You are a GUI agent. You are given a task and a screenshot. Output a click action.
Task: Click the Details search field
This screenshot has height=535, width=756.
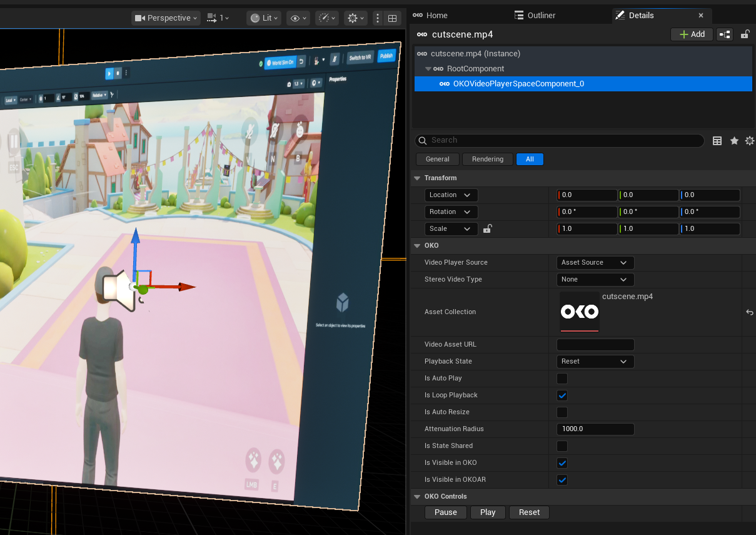pyautogui.click(x=560, y=141)
